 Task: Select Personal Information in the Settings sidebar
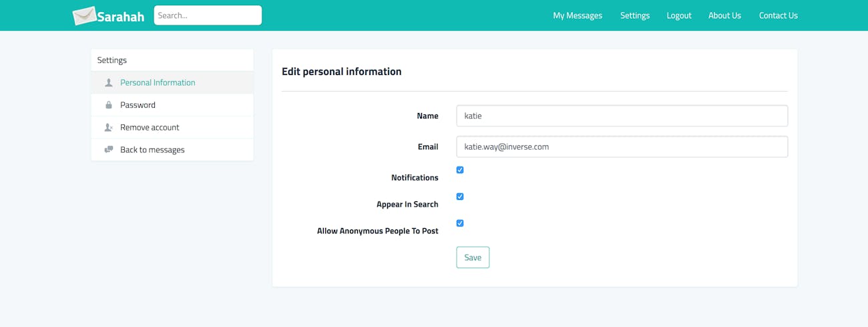(x=172, y=83)
